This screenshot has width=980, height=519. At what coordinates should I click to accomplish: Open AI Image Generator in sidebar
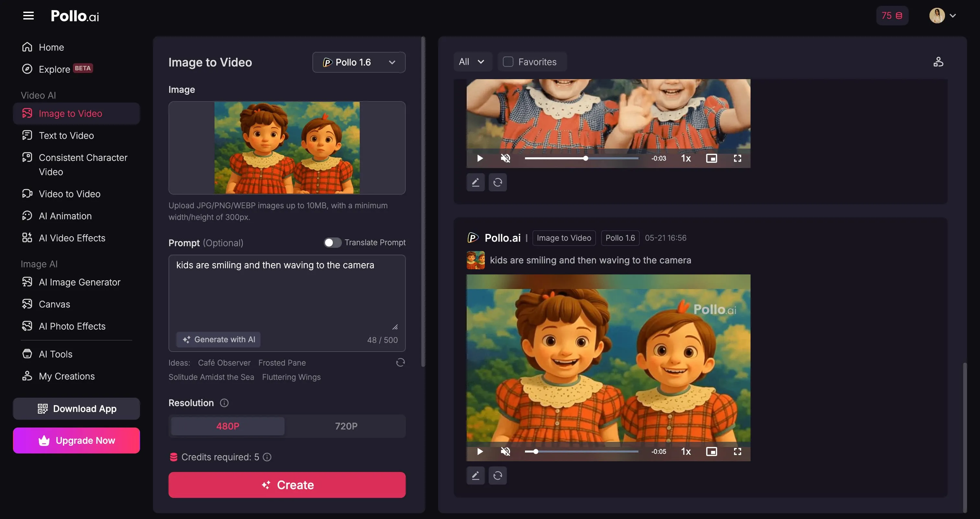tap(79, 282)
